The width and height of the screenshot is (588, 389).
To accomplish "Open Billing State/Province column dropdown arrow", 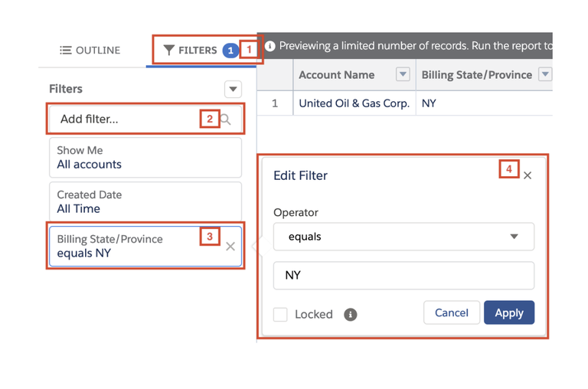I will tap(545, 75).
